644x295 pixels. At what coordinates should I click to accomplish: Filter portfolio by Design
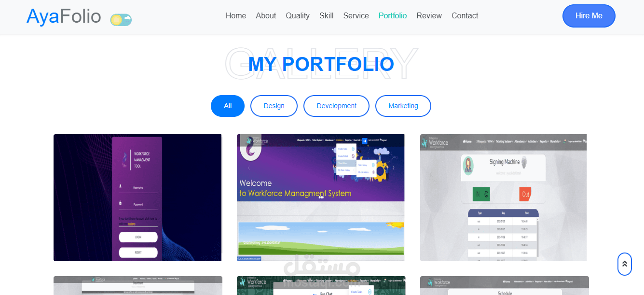(x=274, y=106)
